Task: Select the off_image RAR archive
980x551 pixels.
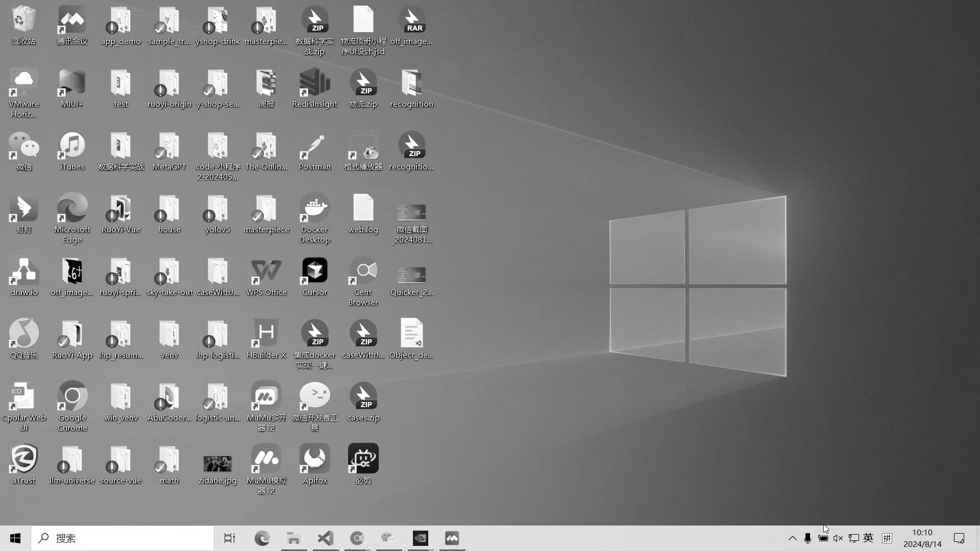Action: (411, 26)
